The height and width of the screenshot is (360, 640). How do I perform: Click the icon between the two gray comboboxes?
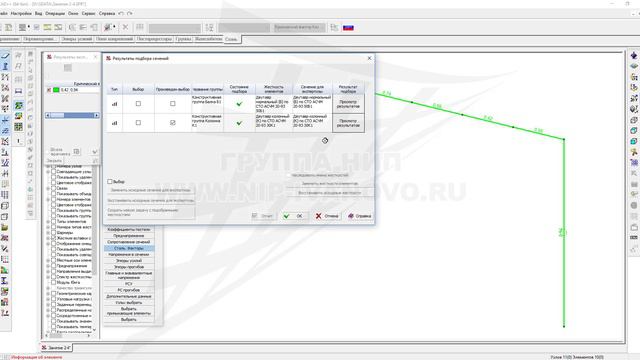click(x=209, y=27)
